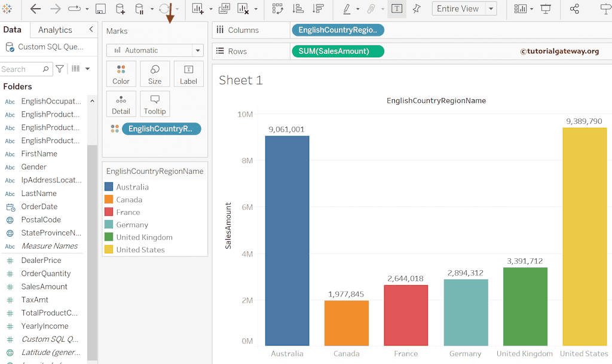This screenshot has height=364, width=612.
Task: Open the Color mark properties
Action: click(x=121, y=74)
